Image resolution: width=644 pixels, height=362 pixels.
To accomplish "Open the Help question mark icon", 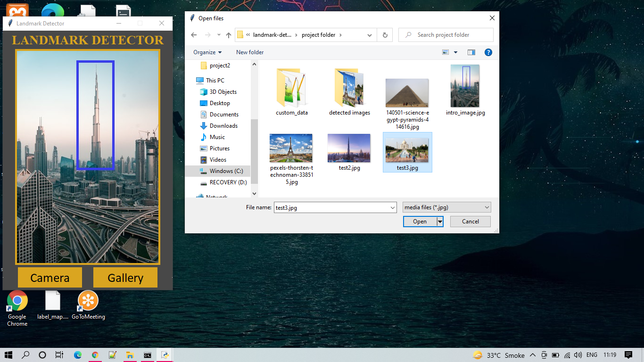I will point(488,52).
